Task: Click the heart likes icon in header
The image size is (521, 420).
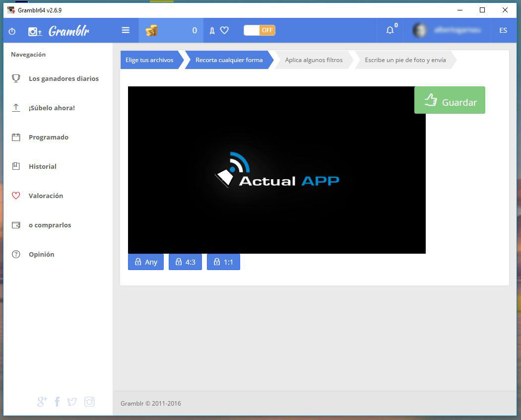Action: [x=225, y=30]
